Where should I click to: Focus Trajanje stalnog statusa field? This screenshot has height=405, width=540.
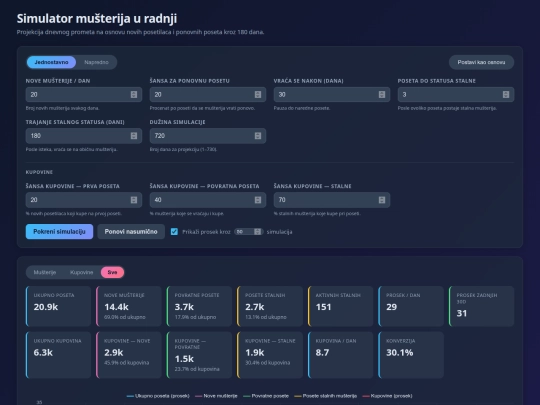[84, 136]
